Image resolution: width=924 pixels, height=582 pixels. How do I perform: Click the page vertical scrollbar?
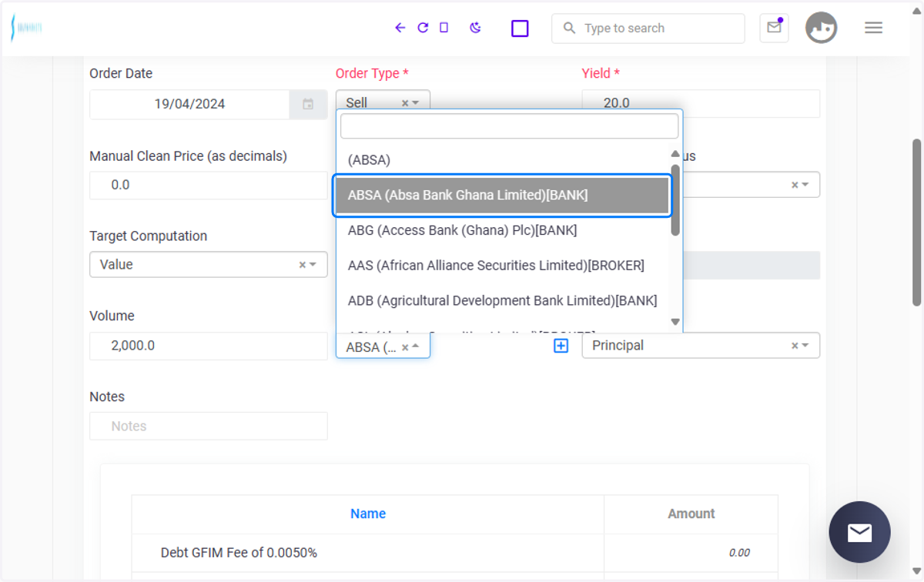(916, 222)
